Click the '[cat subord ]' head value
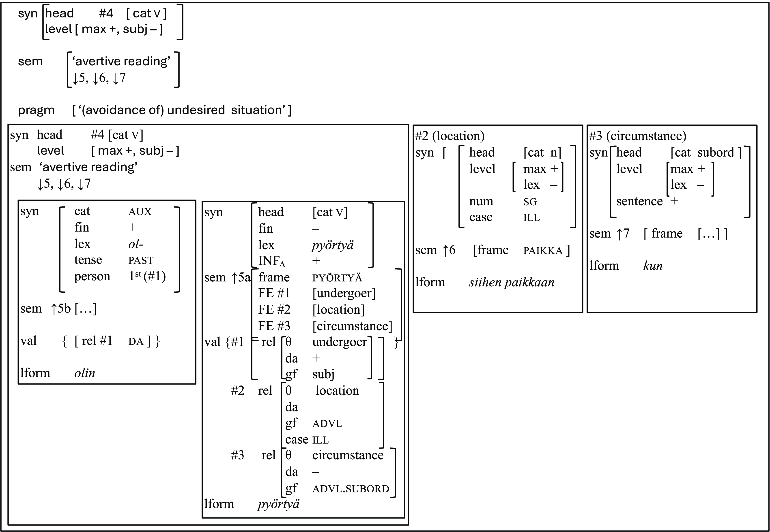 706,153
